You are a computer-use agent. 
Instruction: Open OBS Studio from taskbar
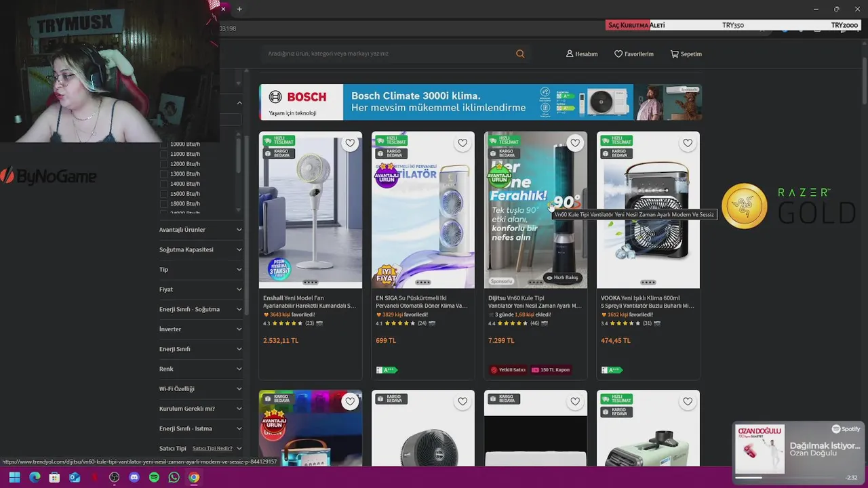115,477
